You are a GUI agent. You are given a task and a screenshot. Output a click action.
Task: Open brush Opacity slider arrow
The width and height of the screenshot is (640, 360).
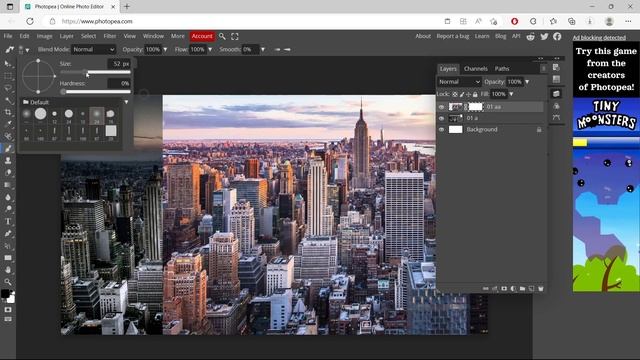point(165,49)
